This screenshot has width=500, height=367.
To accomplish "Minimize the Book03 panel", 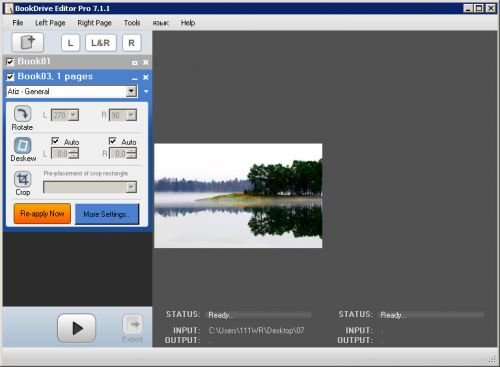I will (135, 78).
